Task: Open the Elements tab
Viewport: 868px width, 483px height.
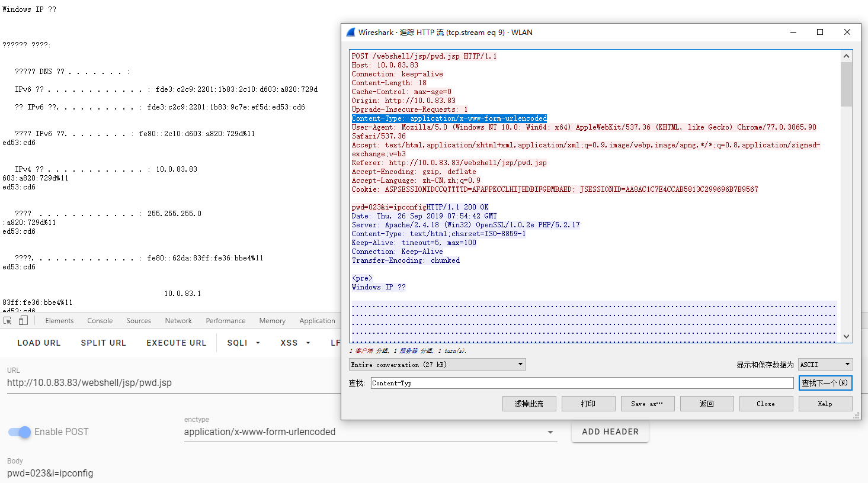Action: 59,321
